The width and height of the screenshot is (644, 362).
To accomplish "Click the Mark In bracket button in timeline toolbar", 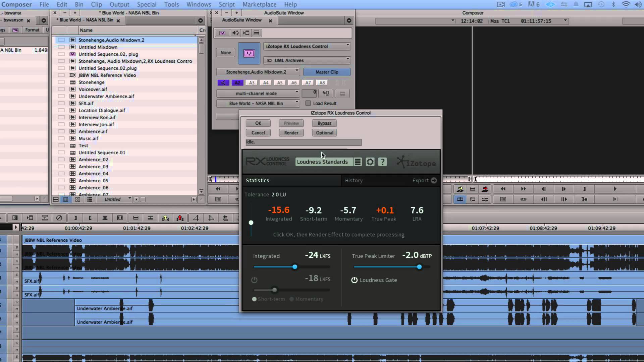I will point(75,218).
